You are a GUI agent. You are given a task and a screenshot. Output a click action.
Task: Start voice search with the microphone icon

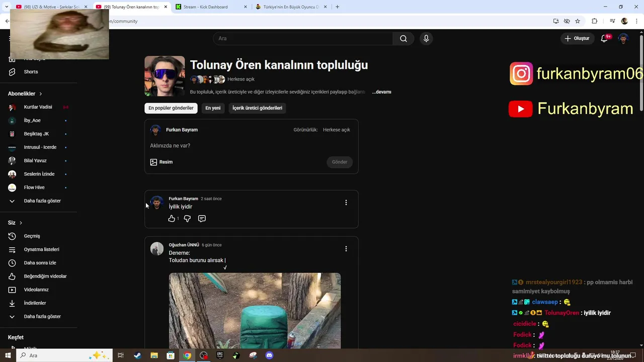[426, 39]
